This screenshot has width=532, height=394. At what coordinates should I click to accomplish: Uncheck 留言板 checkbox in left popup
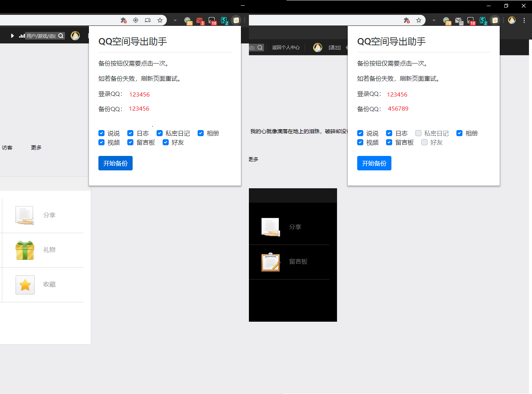[130, 142]
